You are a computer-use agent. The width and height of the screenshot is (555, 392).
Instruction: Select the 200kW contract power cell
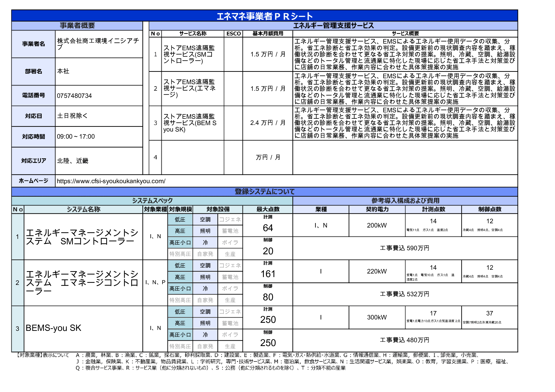click(x=377, y=225)
